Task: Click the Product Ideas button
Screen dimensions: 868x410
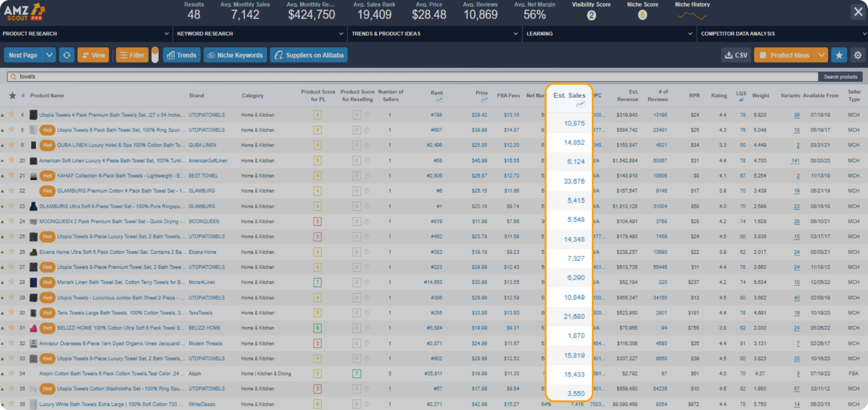Action: coord(785,55)
